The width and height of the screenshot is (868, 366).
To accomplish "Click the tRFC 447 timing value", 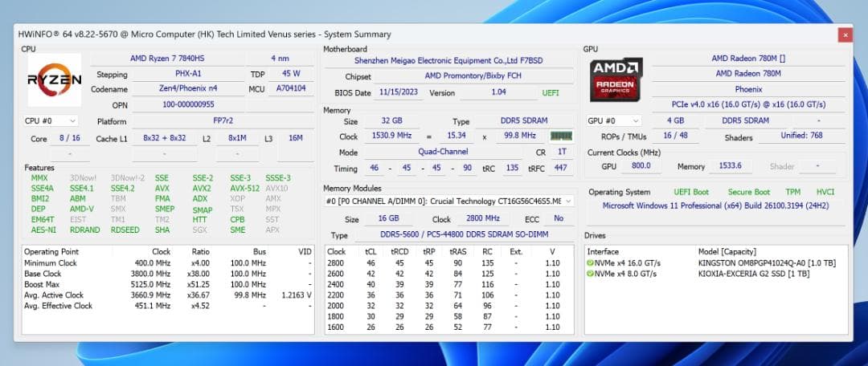I will click(560, 168).
